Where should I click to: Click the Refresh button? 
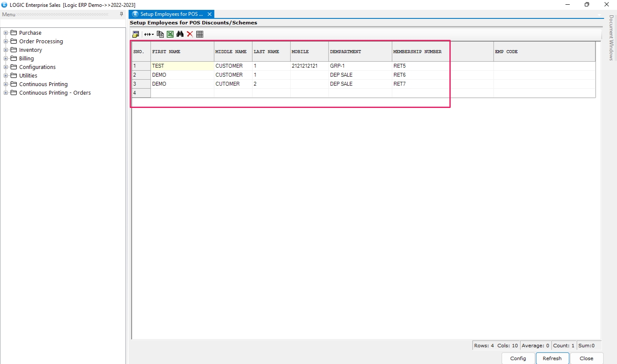tap(552, 358)
